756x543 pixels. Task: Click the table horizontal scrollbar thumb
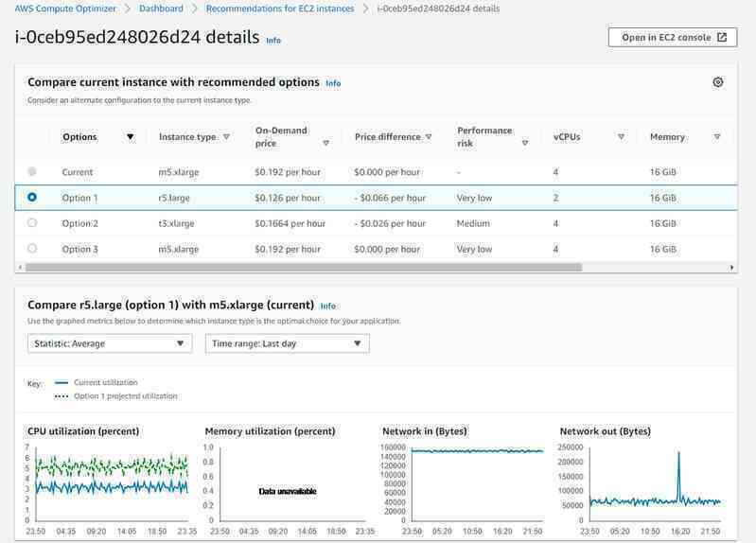(x=304, y=267)
